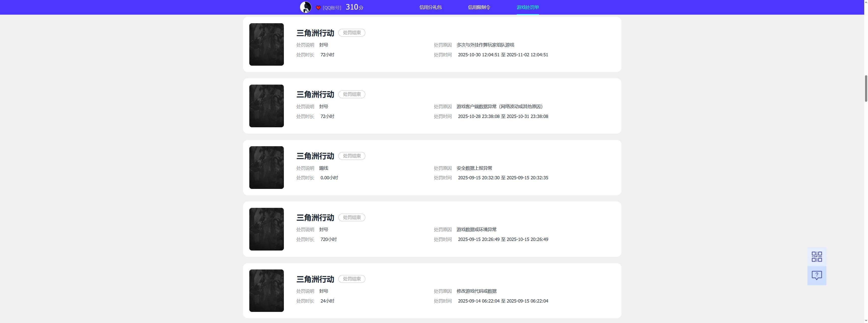Click the page vertical scrollbar thumb

coord(866,88)
